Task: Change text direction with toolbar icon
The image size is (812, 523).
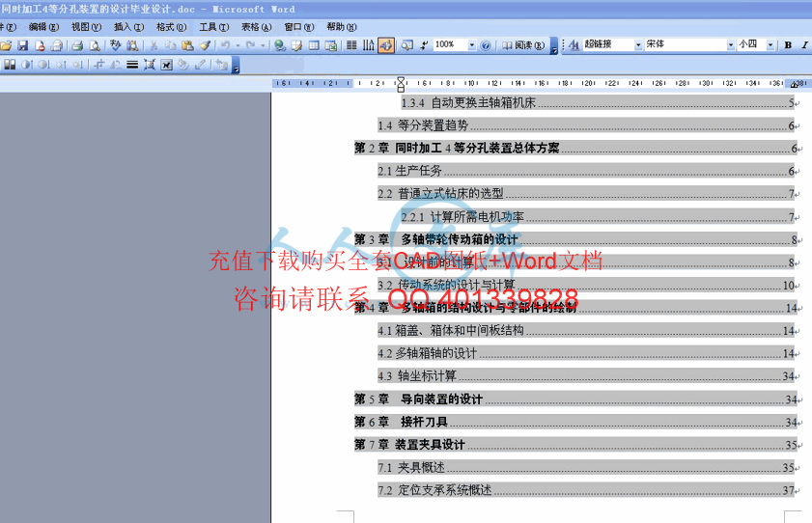Action: 369,45
